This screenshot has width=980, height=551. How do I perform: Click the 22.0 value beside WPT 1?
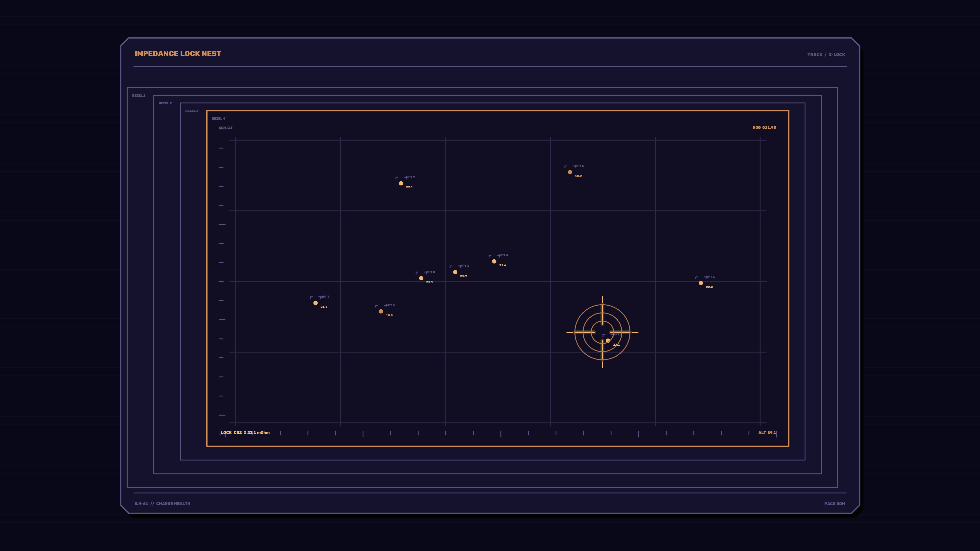(x=709, y=287)
